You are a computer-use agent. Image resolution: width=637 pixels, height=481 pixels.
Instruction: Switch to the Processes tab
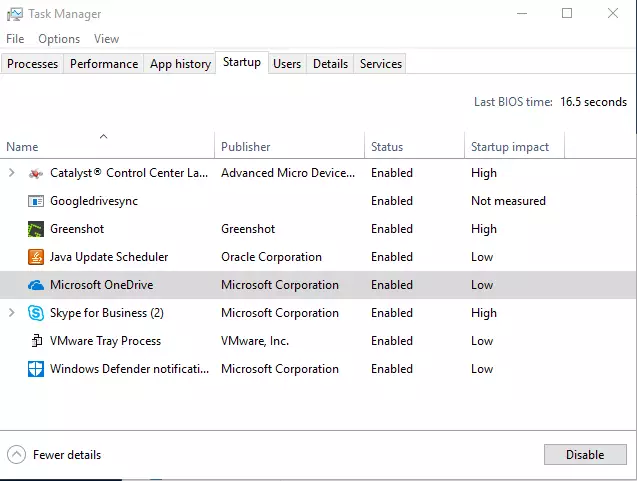coord(32,64)
